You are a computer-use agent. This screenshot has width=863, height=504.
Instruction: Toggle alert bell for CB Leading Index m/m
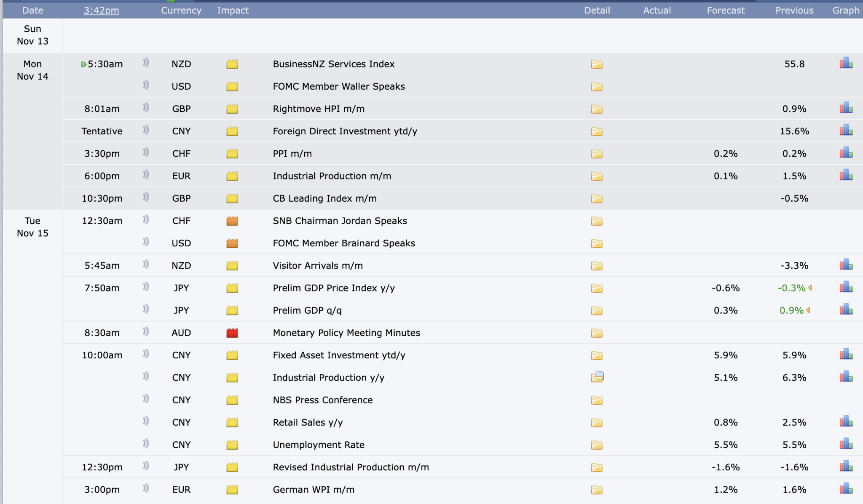pos(146,197)
